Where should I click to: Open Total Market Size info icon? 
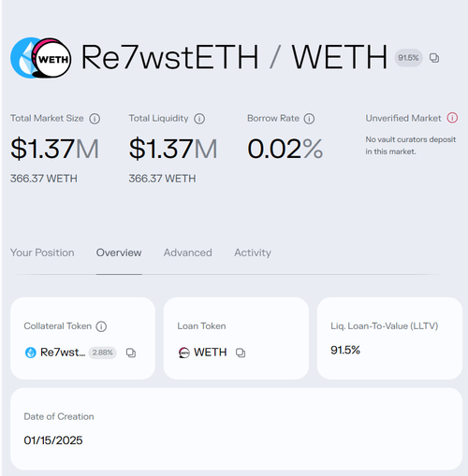[x=95, y=119]
